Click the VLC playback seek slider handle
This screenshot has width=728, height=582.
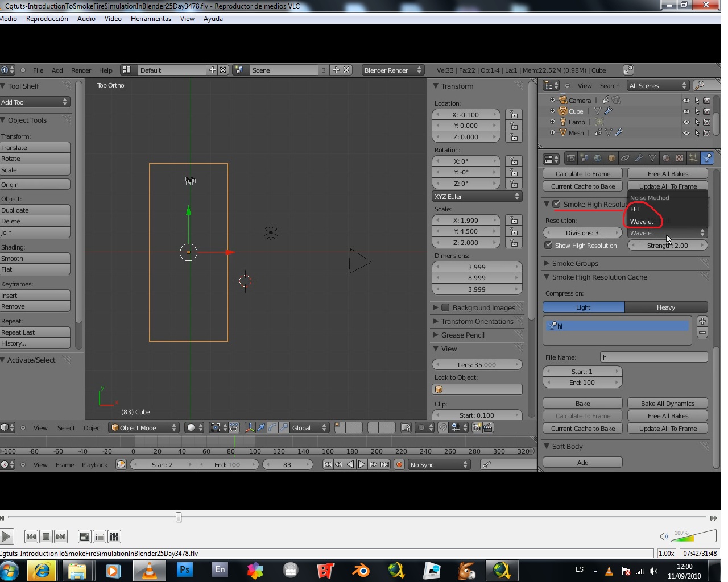click(x=179, y=517)
